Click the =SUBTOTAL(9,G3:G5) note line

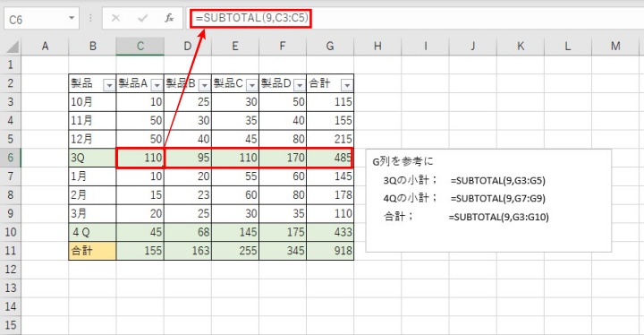[x=498, y=180]
